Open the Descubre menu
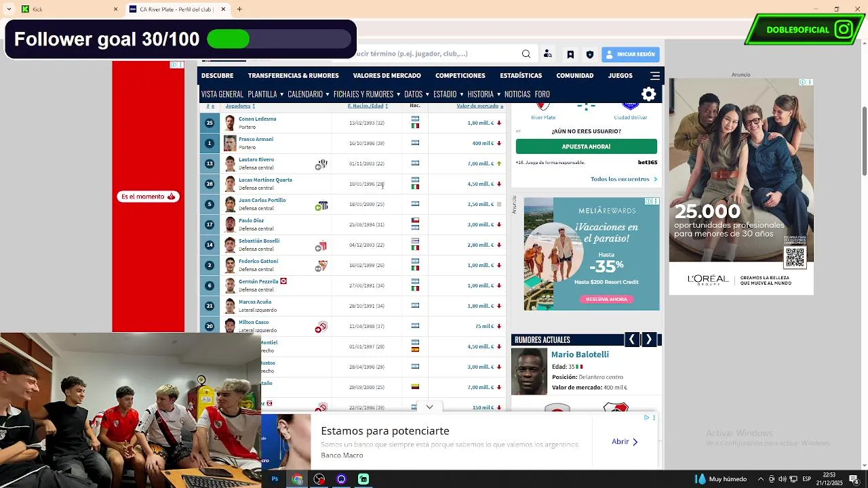The image size is (868, 488). (217, 76)
